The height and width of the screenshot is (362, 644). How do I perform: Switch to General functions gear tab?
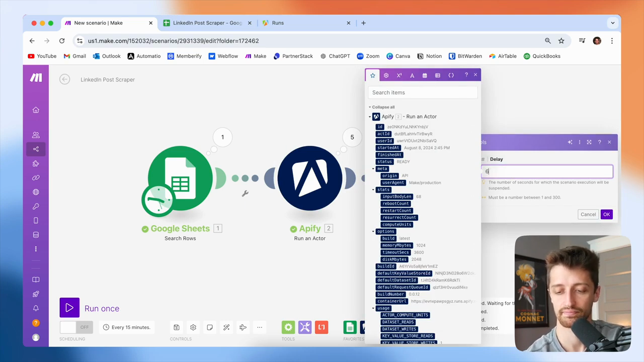click(x=386, y=75)
